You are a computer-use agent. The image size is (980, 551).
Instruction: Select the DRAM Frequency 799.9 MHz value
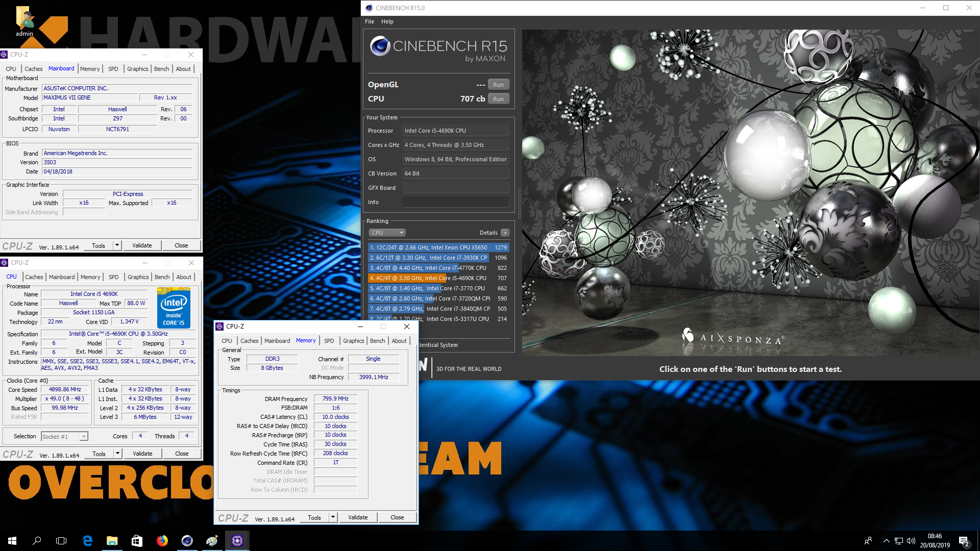point(335,399)
